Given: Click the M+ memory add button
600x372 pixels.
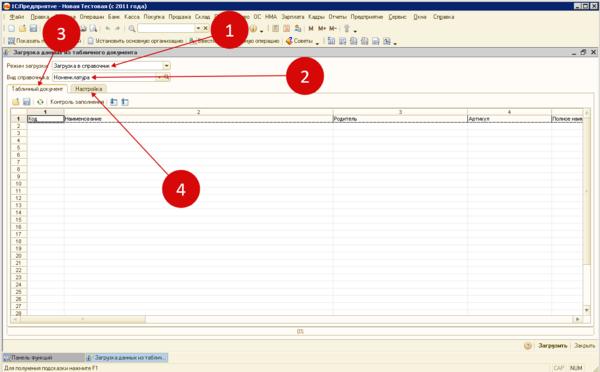Looking at the screenshot, I should [x=322, y=28].
